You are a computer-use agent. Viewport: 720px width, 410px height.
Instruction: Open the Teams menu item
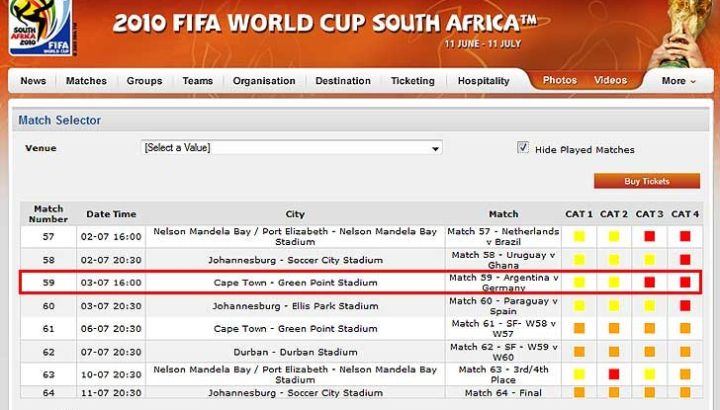click(x=197, y=81)
